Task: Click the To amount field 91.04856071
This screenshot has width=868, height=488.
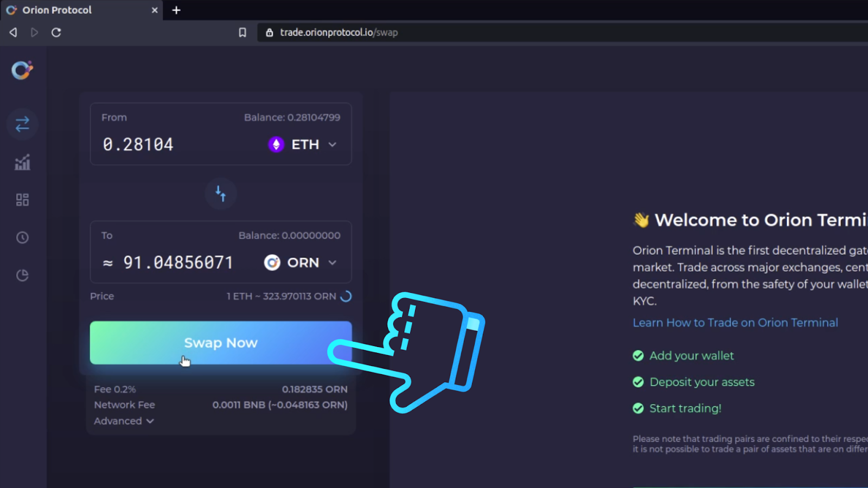Action: click(x=178, y=262)
